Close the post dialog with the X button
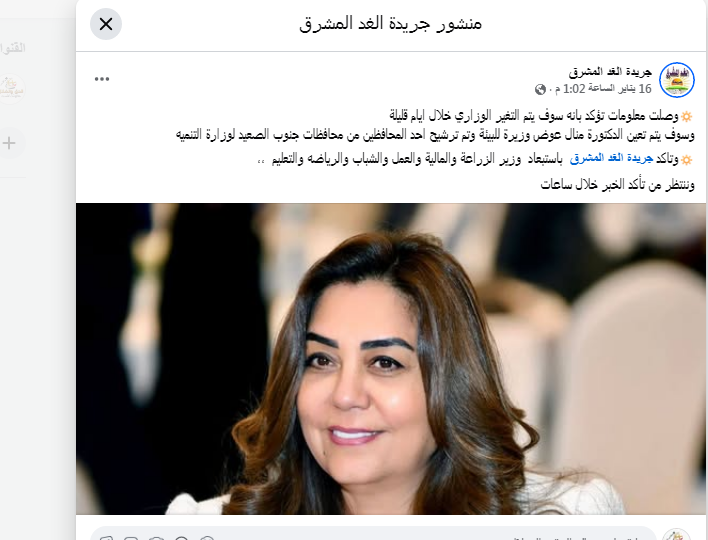Screen dimensions: 708x540 106,24
